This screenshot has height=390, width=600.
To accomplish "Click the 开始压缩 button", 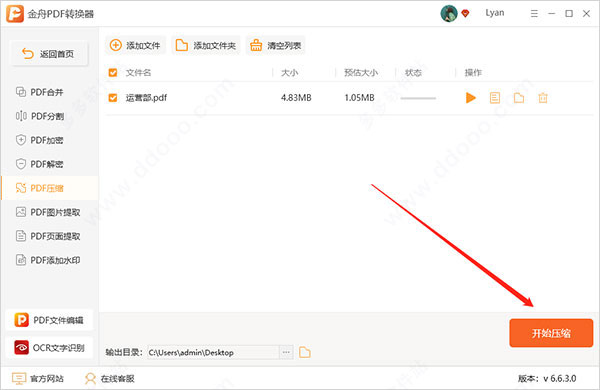I will 551,333.
